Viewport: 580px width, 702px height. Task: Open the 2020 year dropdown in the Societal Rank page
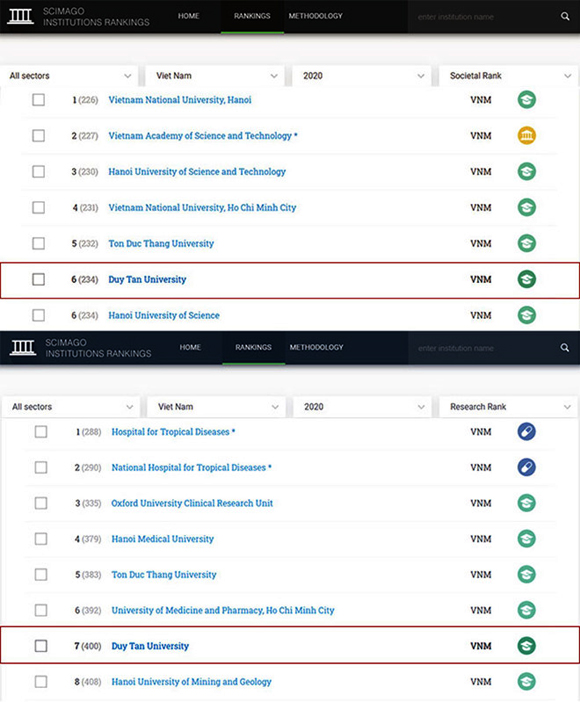click(362, 76)
